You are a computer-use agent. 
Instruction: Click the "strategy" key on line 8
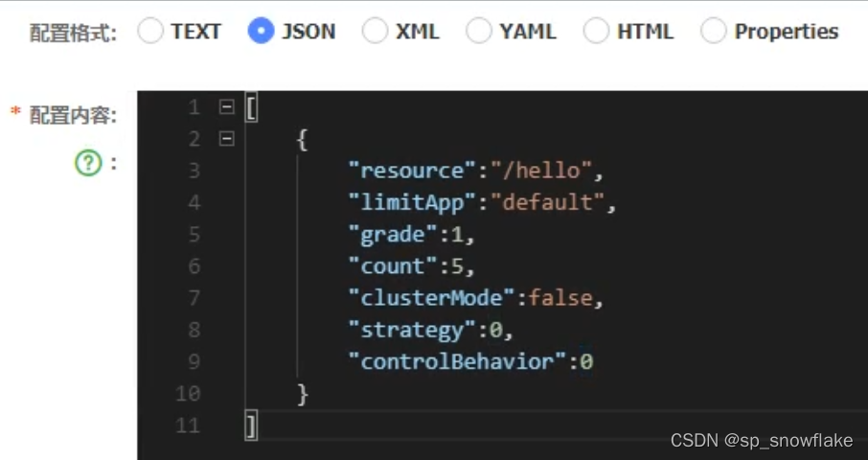(x=412, y=331)
